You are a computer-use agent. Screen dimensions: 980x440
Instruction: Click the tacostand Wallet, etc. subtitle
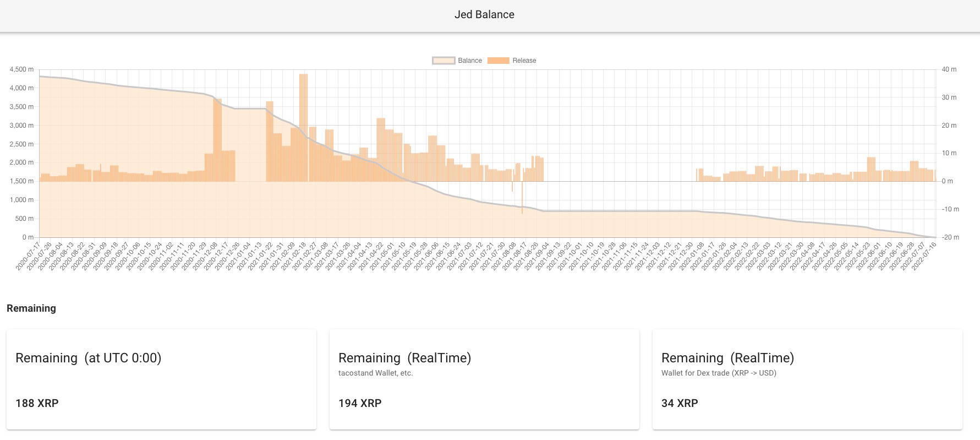pos(375,373)
